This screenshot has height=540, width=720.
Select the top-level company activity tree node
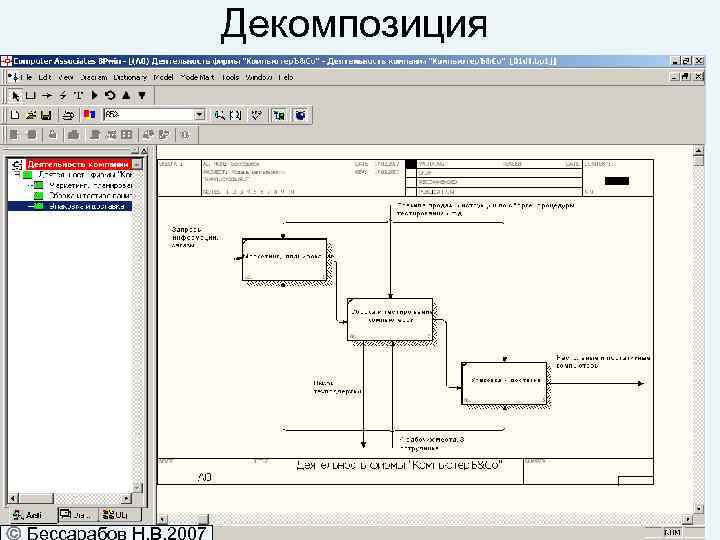coord(85,174)
